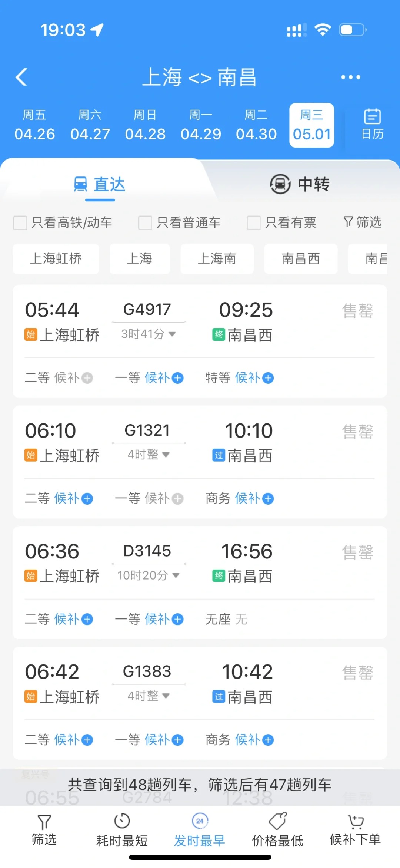Screen dimensions: 400x868
Task: Check 只看普通车 checkbox
Action: click(x=145, y=223)
